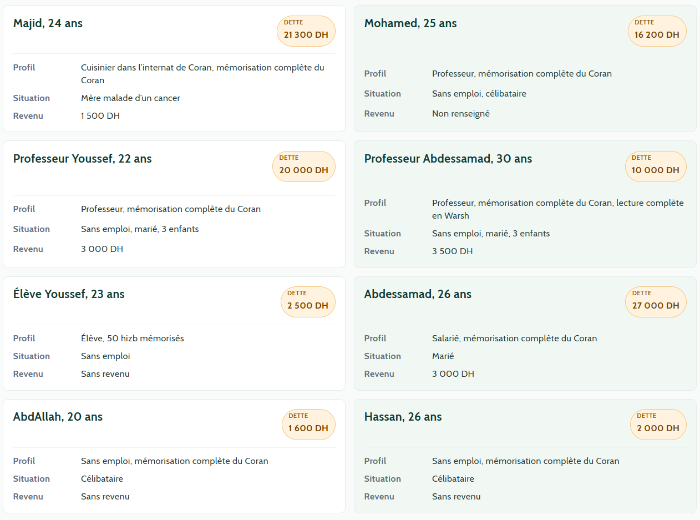The width and height of the screenshot is (700, 520).
Task: Open AbdAllah, 20 ans heading
Action: coord(58,417)
